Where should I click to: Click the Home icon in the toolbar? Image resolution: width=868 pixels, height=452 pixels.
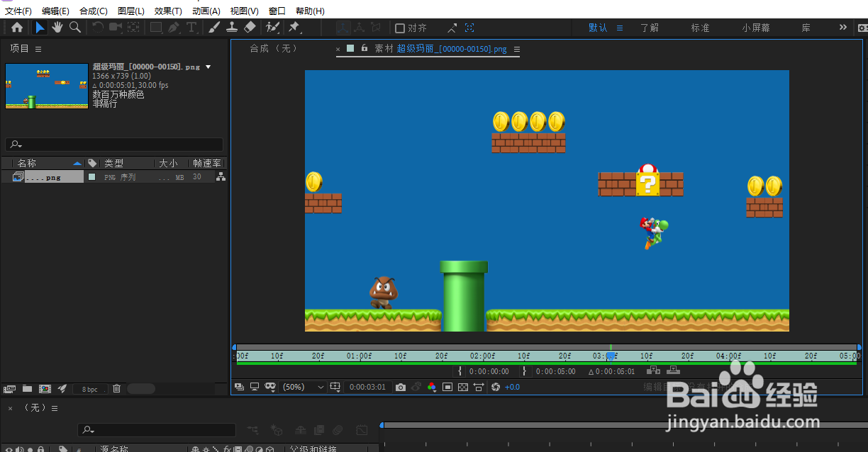(x=16, y=28)
